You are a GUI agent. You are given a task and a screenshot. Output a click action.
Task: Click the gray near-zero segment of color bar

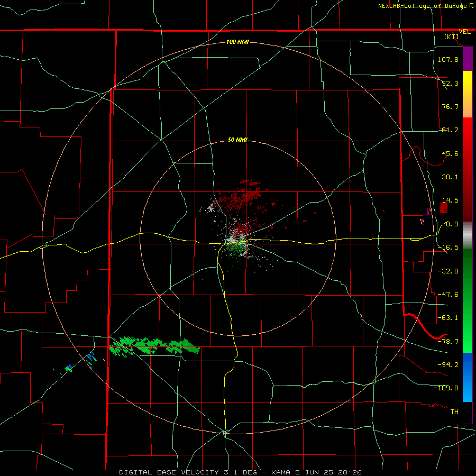[x=467, y=235]
